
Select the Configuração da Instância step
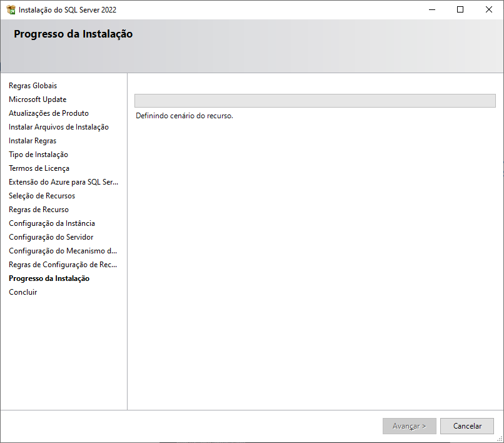point(52,223)
